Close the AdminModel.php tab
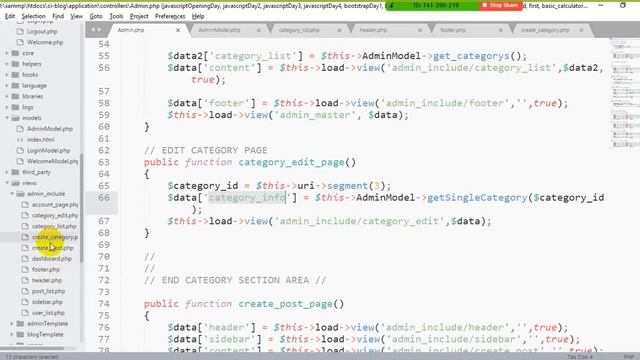This screenshot has width=640, height=360. tap(258, 30)
